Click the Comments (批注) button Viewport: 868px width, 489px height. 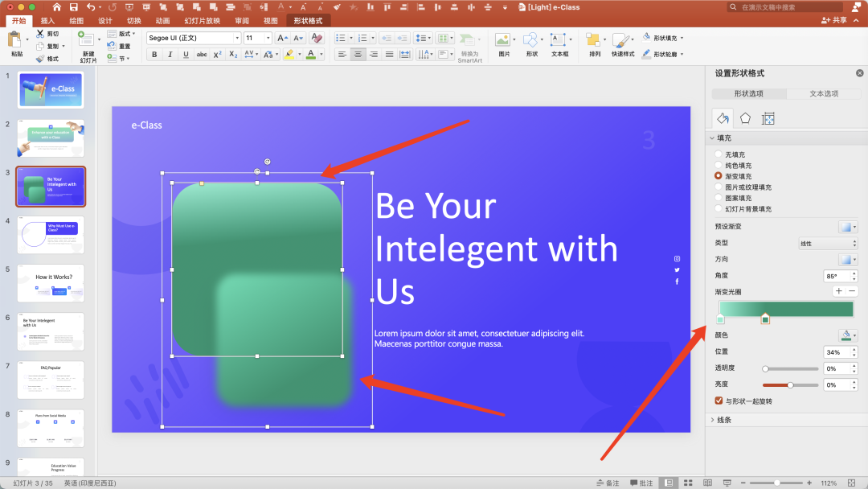(x=641, y=483)
